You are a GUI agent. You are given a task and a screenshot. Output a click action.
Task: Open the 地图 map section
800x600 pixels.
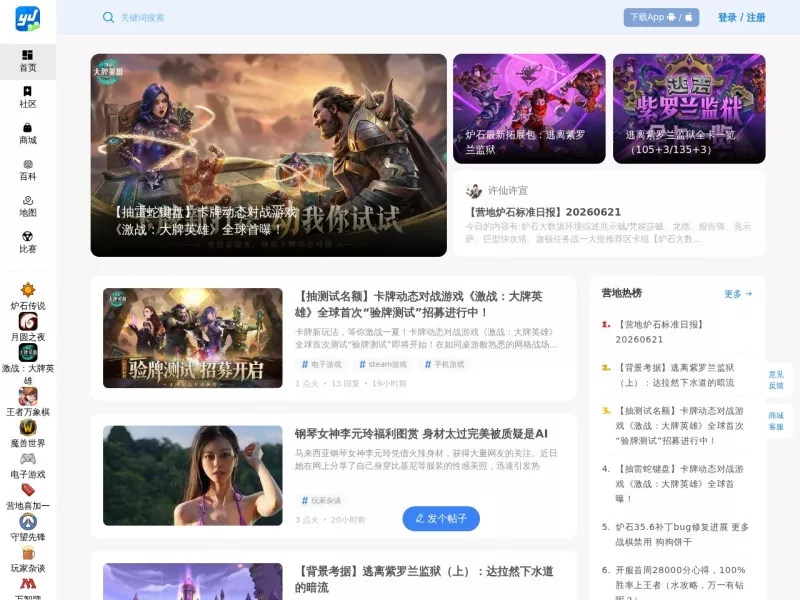pos(28,206)
